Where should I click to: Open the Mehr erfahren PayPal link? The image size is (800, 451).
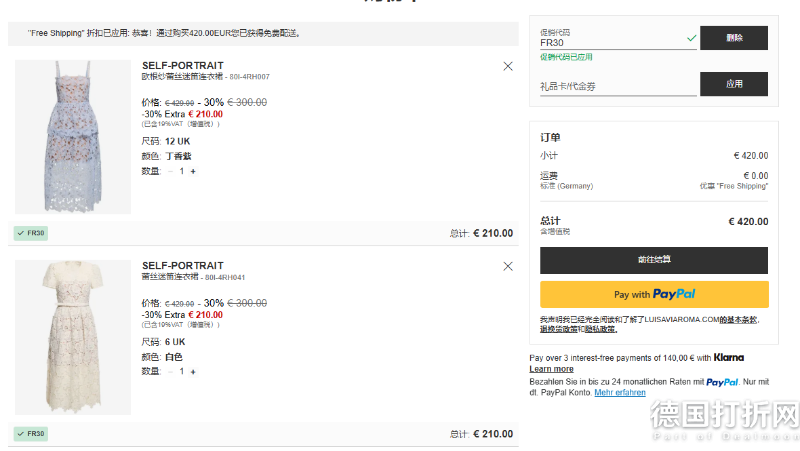(620, 392)
